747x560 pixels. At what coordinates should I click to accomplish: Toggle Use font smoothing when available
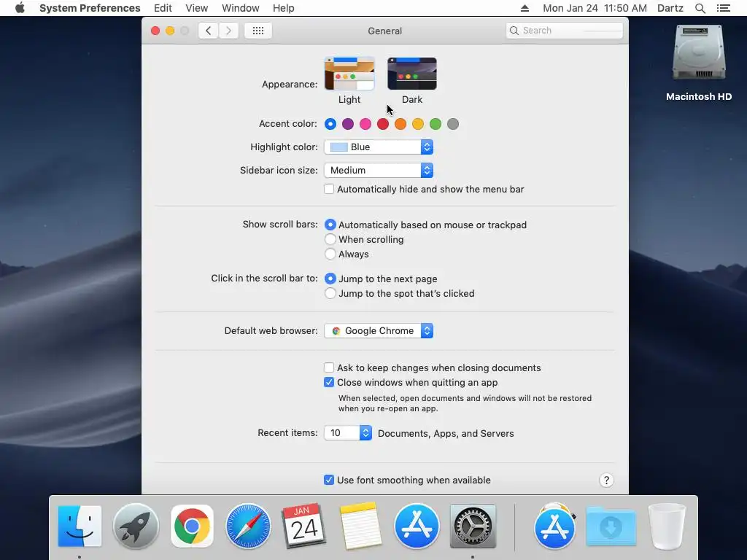(x=329, y=480)
